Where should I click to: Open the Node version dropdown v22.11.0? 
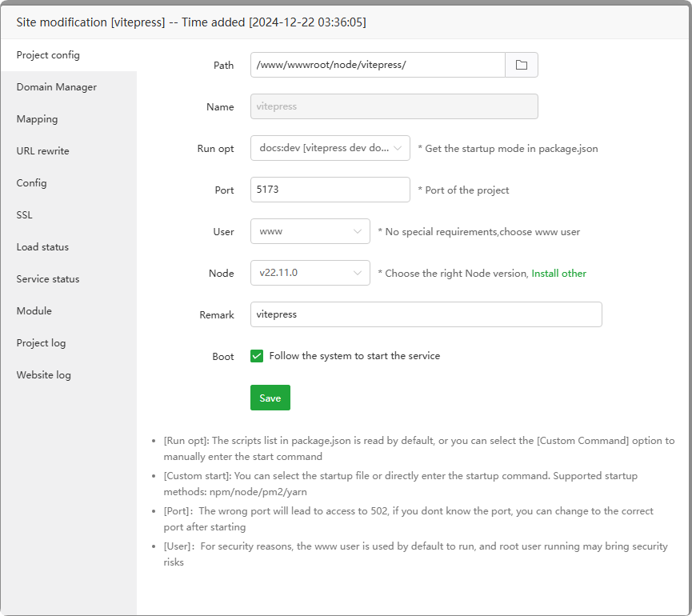310,273
